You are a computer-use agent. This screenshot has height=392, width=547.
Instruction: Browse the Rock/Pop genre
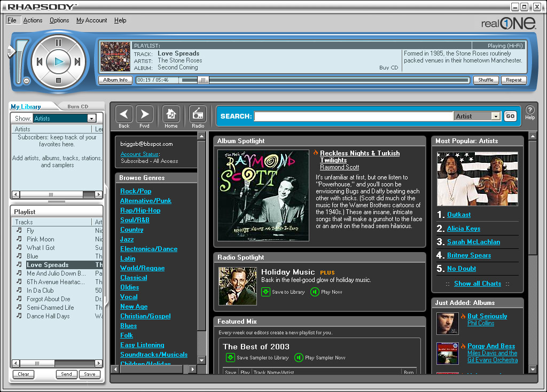point(136,191)
